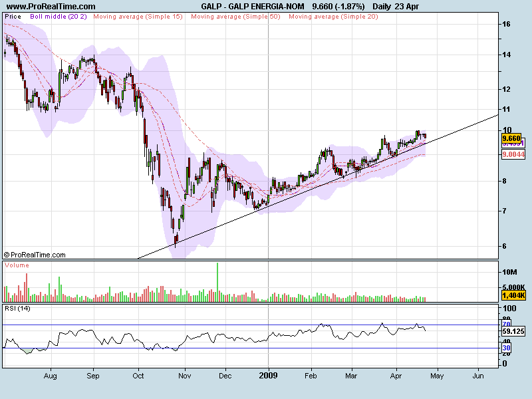Click the ProRealTime.com copyright text in the price panel

point(35,255)
